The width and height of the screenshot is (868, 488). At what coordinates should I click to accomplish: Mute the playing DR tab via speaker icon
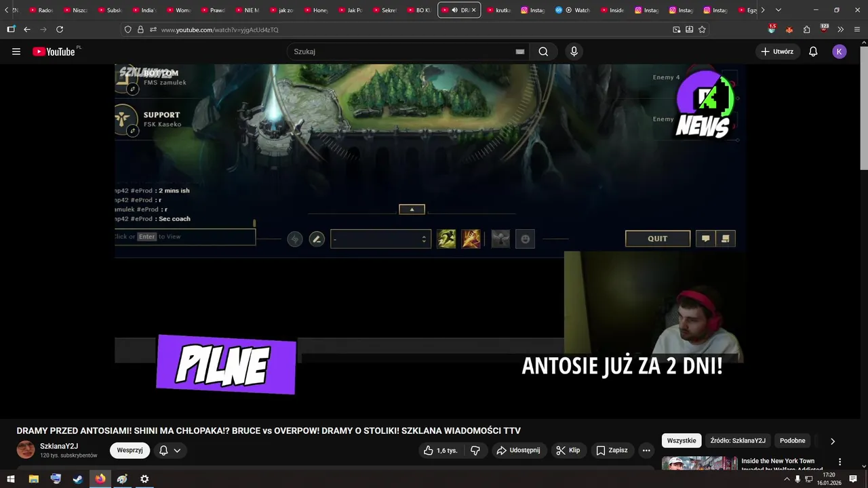tap(454, 10)
